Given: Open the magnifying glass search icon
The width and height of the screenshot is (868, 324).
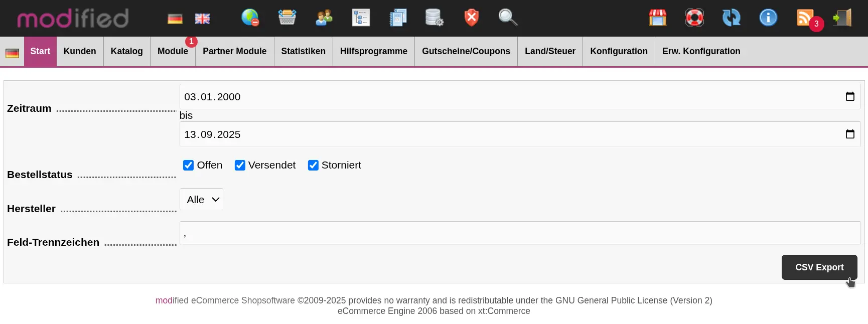Looking at the screenshot, I should coord(508,18).
